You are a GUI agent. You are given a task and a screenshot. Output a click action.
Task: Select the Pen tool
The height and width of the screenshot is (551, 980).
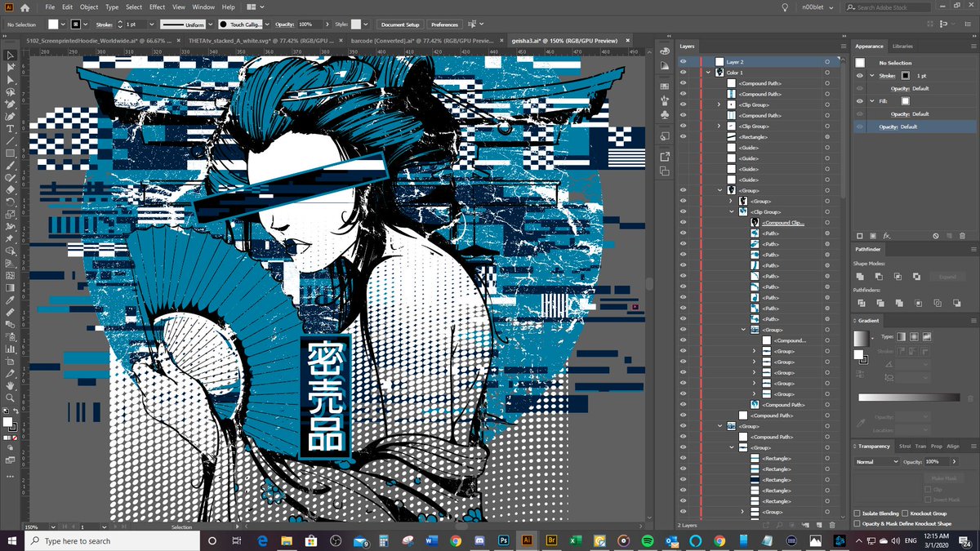tap(11, 104)
